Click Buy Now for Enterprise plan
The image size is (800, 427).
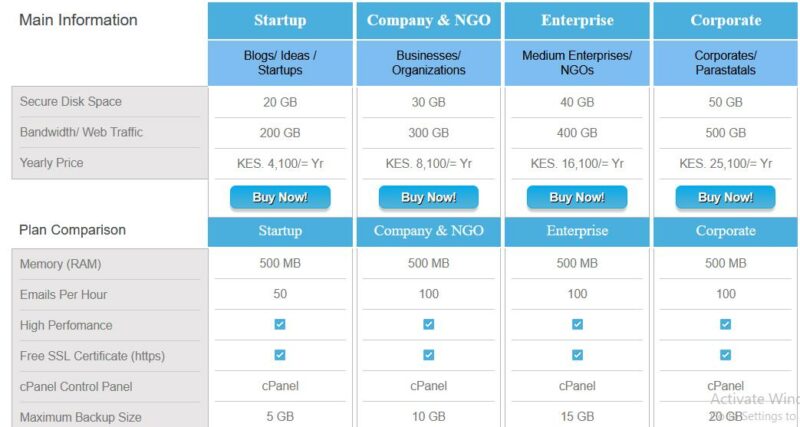[x=577, y=197]
